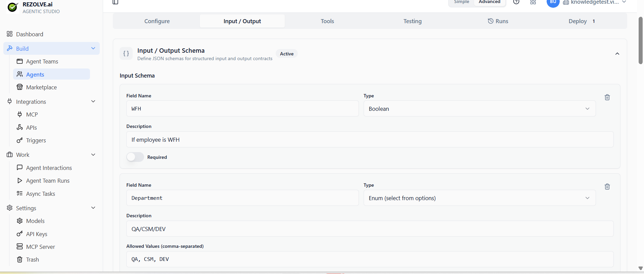
Task: Collapse the Settings section chevron
Action: [93, 208]
